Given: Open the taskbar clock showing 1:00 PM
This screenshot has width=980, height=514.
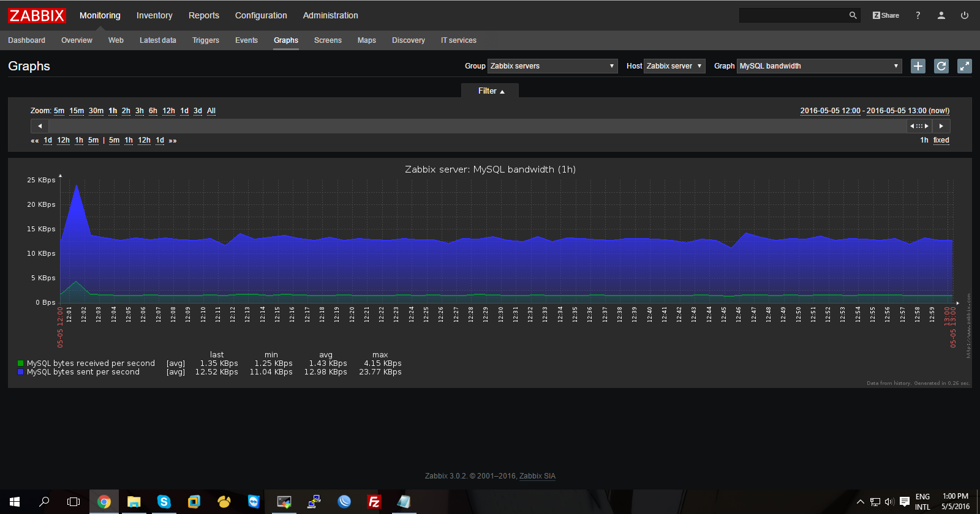Looking at the screenshot, I should (956, 502).
